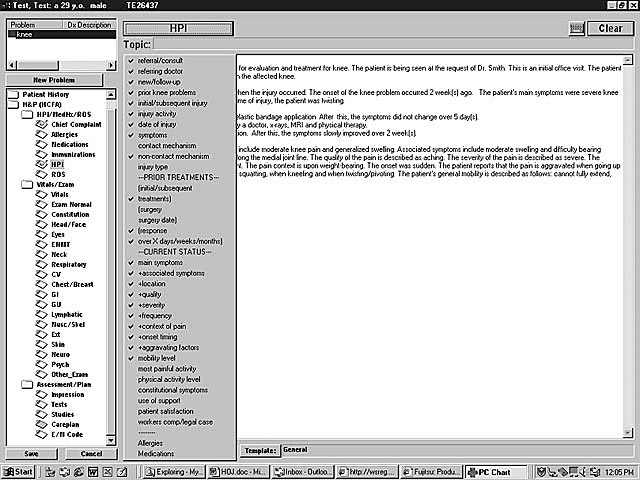Open the Immunizations tree item

coord(73,154)
